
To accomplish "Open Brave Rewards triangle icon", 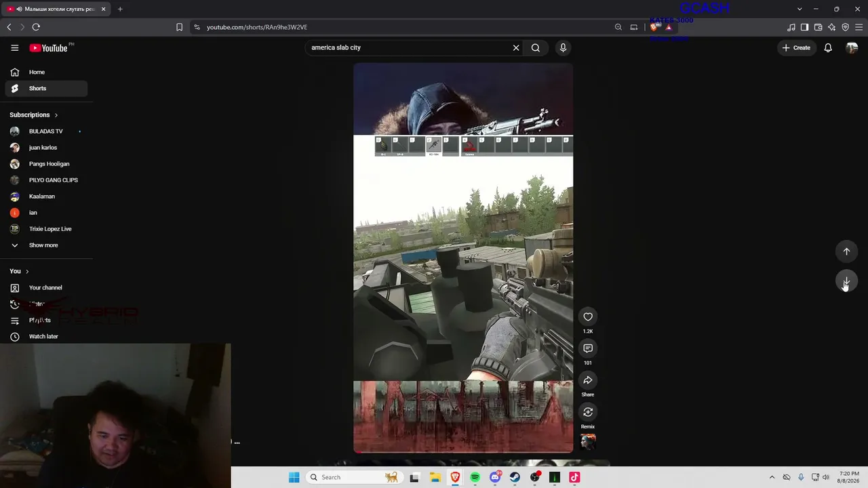I will [x=669, y=27].
